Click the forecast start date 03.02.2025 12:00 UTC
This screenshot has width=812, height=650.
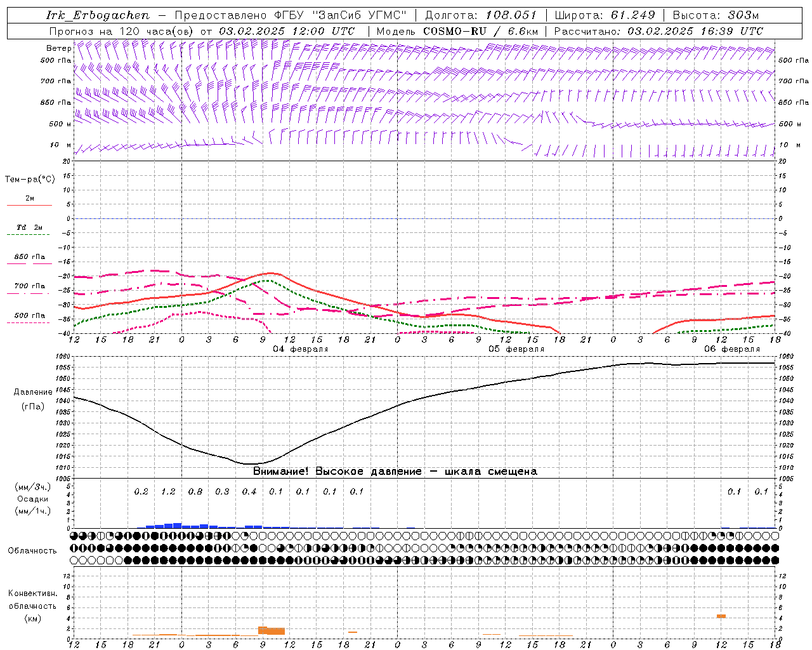[287, 31]
